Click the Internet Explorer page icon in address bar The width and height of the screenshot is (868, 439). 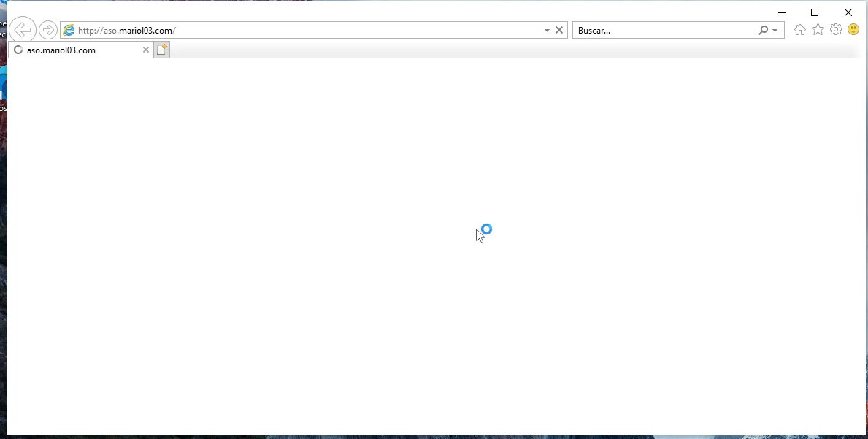click(x=69, y=30)
